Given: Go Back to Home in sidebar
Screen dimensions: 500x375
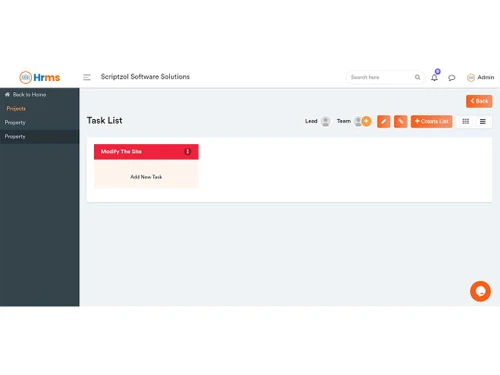Looking at the screenshot, I should [26, 95].
